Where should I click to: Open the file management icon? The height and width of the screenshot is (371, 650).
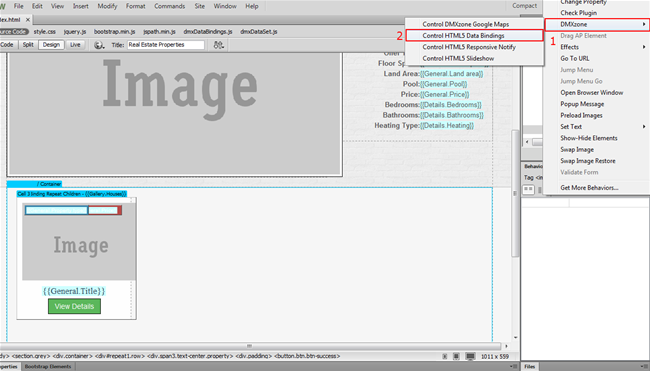click(x=218, y=45)
